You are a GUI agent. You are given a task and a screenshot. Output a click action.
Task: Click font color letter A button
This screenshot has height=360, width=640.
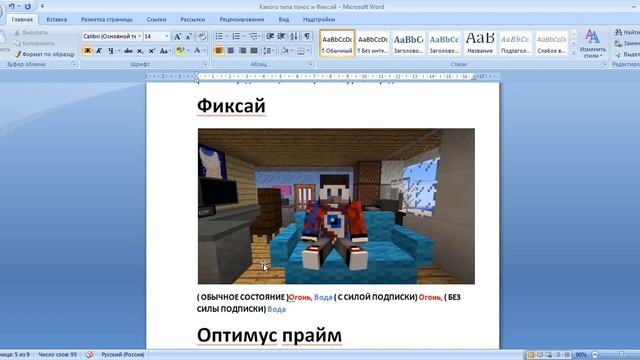[x=197, y=51]
